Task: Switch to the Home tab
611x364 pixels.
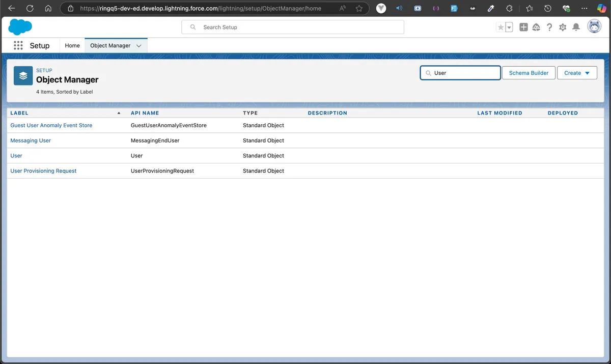Action: click(x=72, y=45)
